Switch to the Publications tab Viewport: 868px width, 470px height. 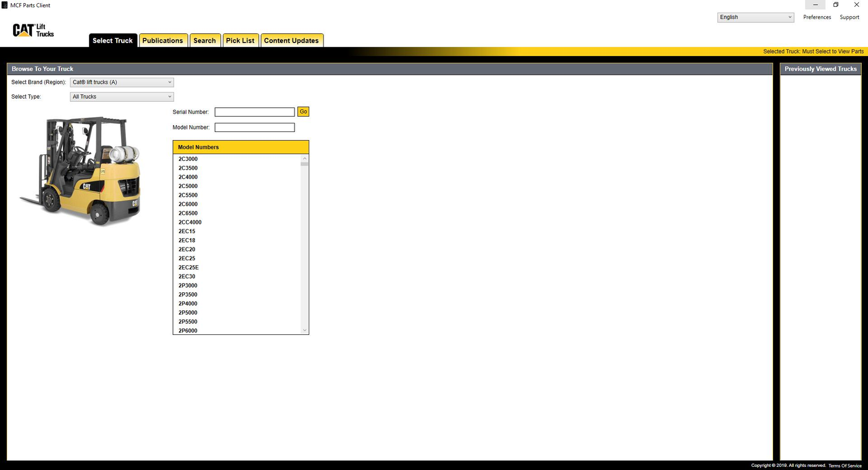162,40
